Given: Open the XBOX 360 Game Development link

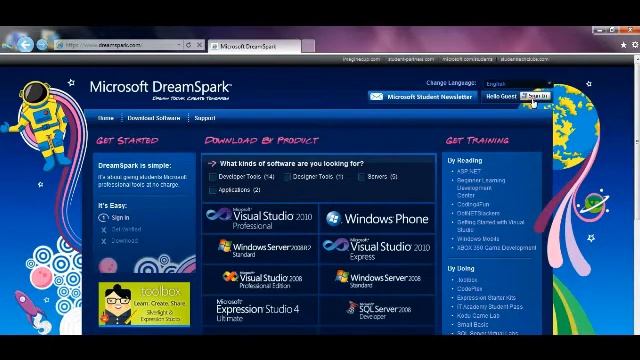Looking at the screenshot, I should [x=496, y=248].
